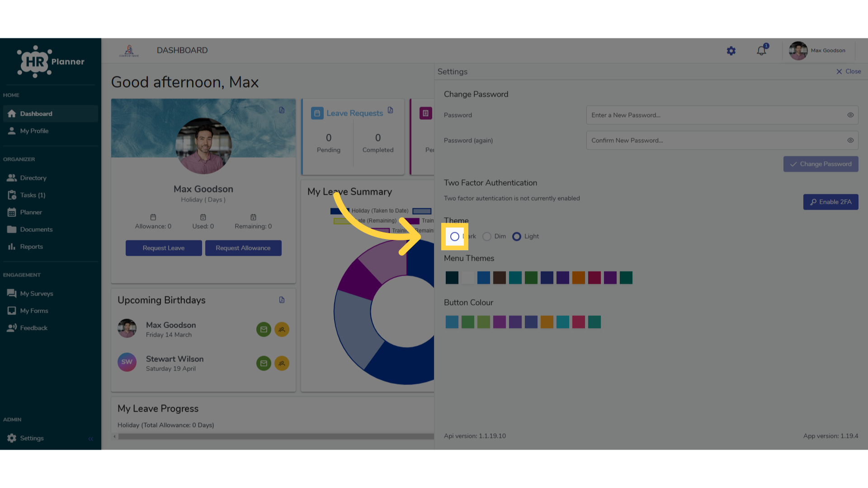868x488 pixels.
Task: Show password via first eye icon
Action: [850, 115]
